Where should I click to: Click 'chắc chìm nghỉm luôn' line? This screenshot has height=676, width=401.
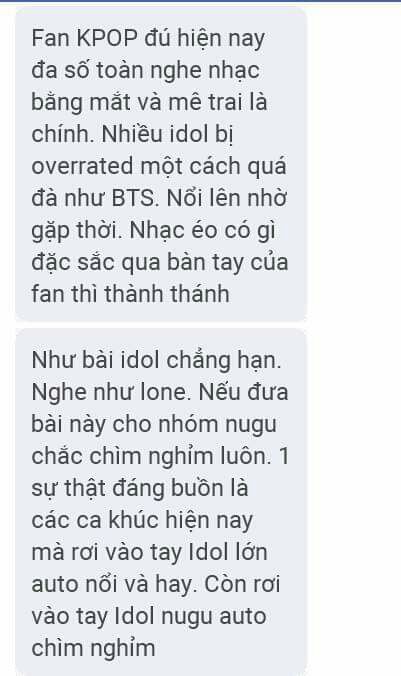click(151, 457)
